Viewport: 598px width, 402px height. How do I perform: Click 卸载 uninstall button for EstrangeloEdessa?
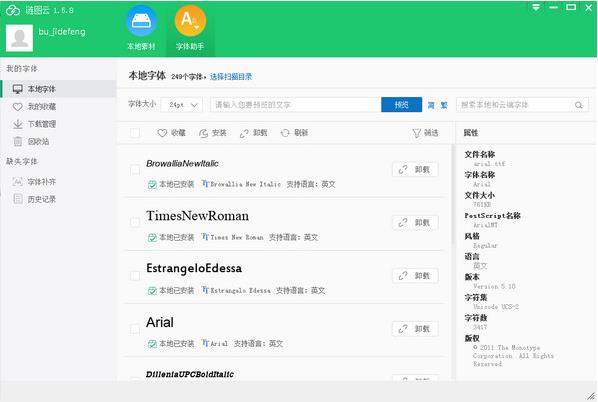(x=415, y=276)
